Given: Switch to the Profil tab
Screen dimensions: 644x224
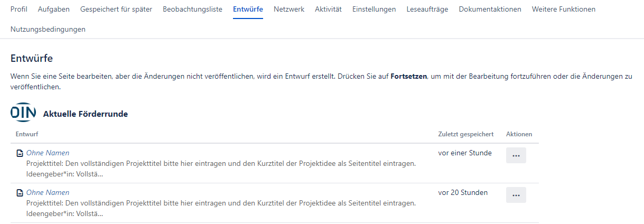Looking at the screenshot, I should pyautogui.click(x=19, y=9).
